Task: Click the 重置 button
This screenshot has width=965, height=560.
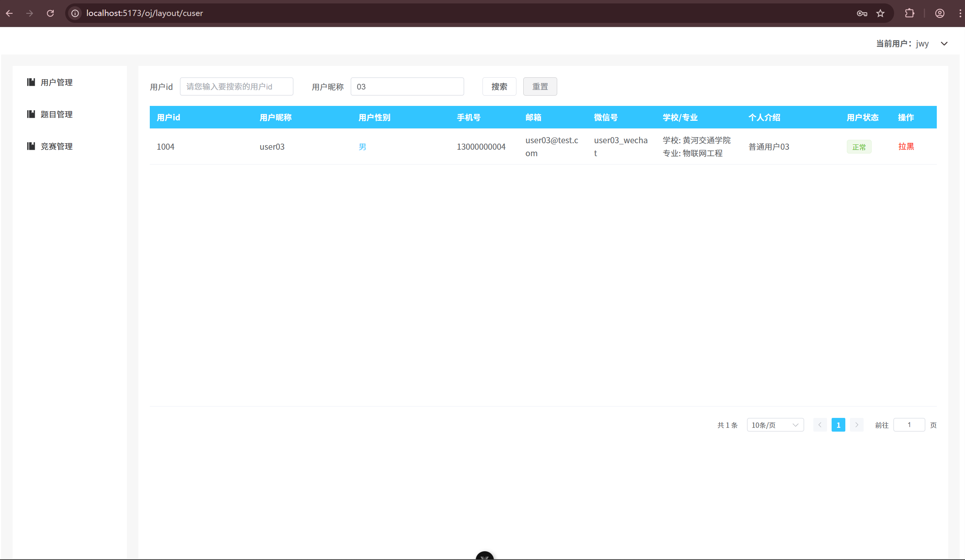Action: (540, 86)
